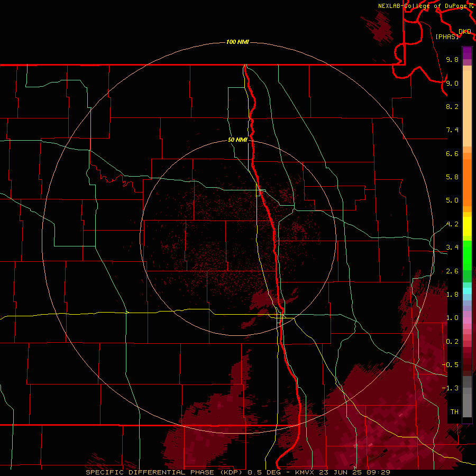Viewport: 476px width, 476px height.
Task: Pick the purple segment atop the color bar
Action: pos(467,53)
